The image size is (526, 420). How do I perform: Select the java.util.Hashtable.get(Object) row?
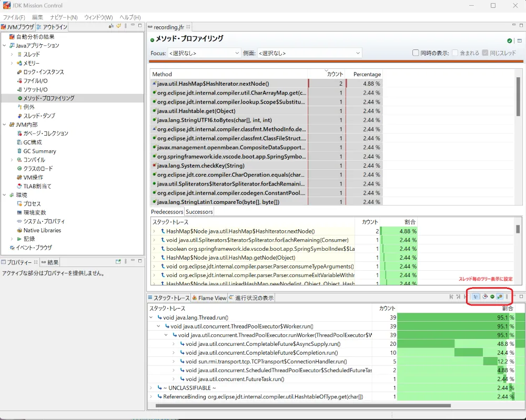coord(266,111)
